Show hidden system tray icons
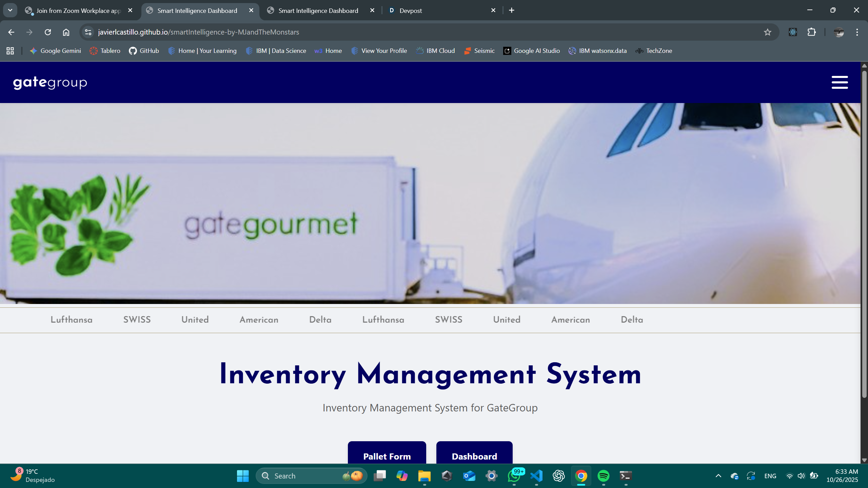The height and width of the screenshot is (488, 868). coord(718,476)
